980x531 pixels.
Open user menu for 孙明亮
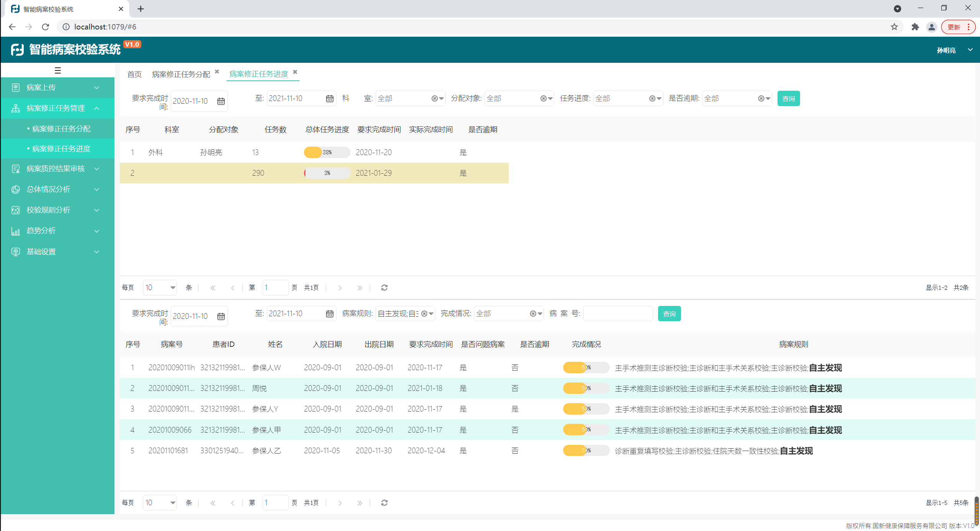point(970,50)
